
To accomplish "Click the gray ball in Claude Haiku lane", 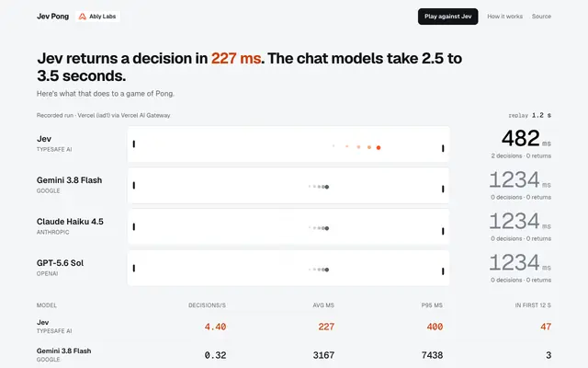I will click(327, 228).
